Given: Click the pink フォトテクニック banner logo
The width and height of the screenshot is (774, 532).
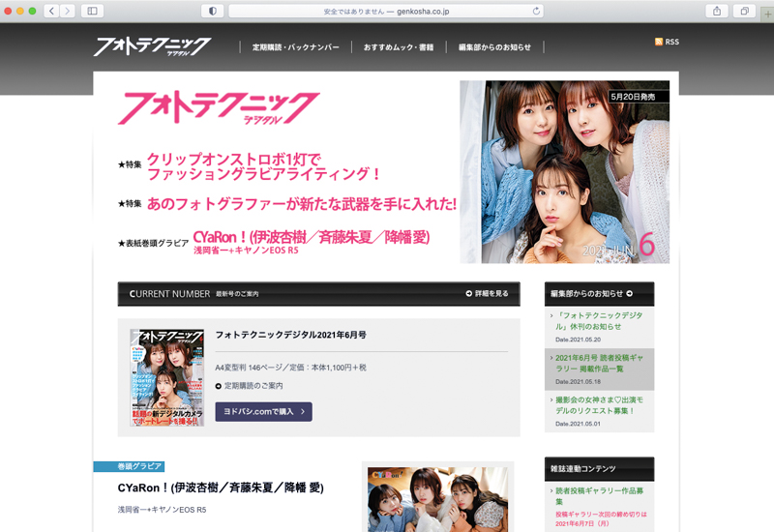Looking at the screenshot, I should 219,108.
